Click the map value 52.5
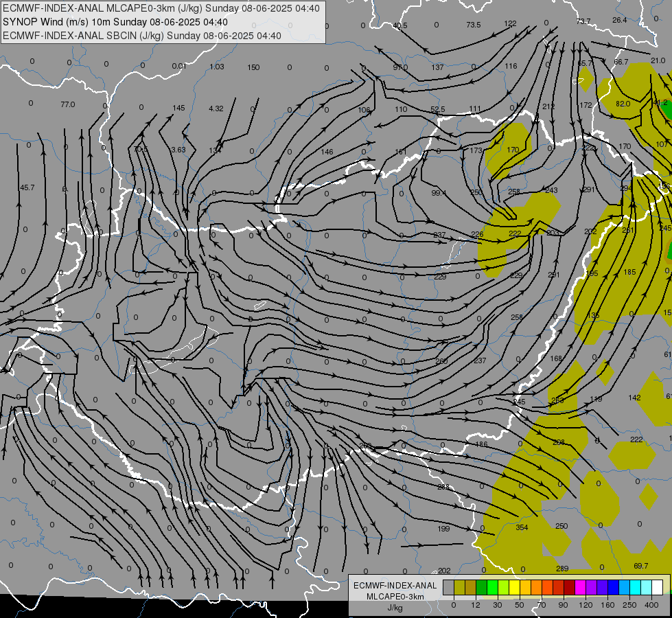672x618 pixels. pos(437,109)
